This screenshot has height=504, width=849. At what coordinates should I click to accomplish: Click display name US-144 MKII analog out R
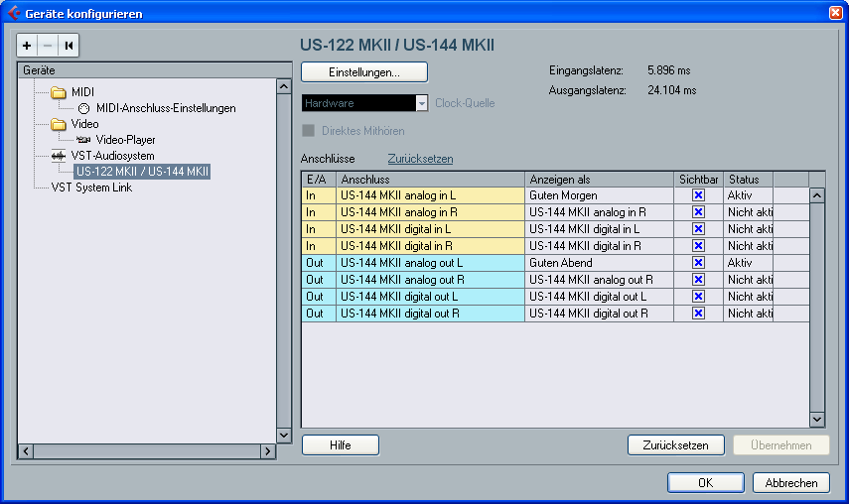pyautogui.click(x=600, y=280)
